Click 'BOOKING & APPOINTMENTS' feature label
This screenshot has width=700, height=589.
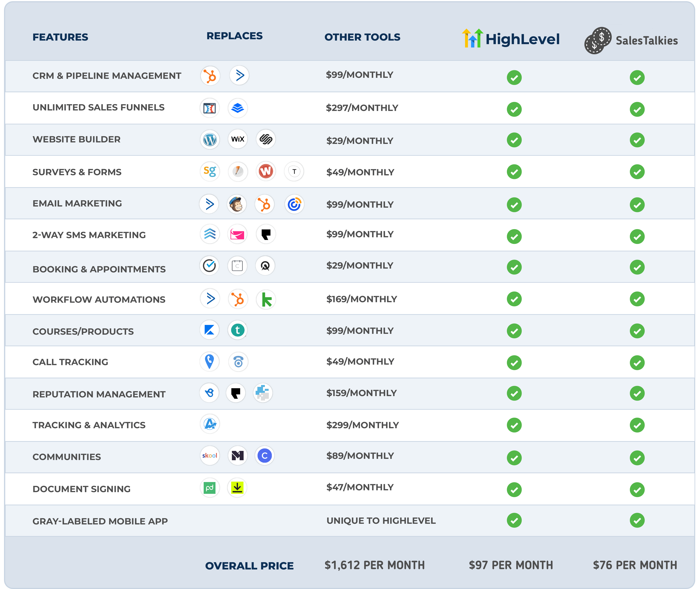(99, 269)
